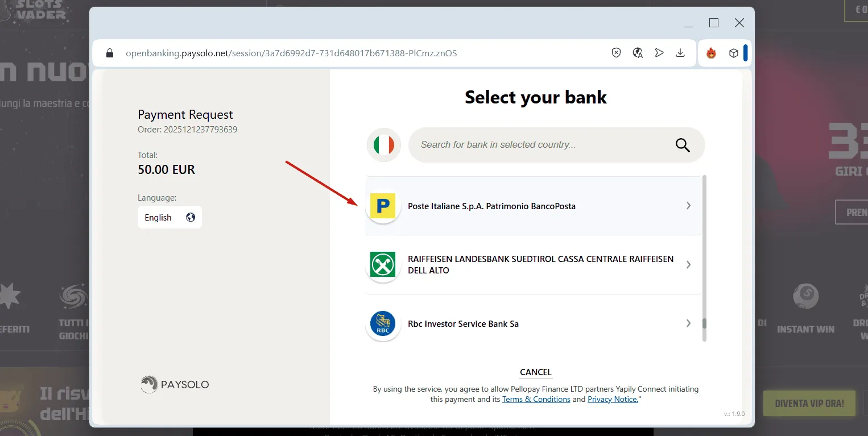
Task: Open the browser downloads icon
Action: (680, 52)
